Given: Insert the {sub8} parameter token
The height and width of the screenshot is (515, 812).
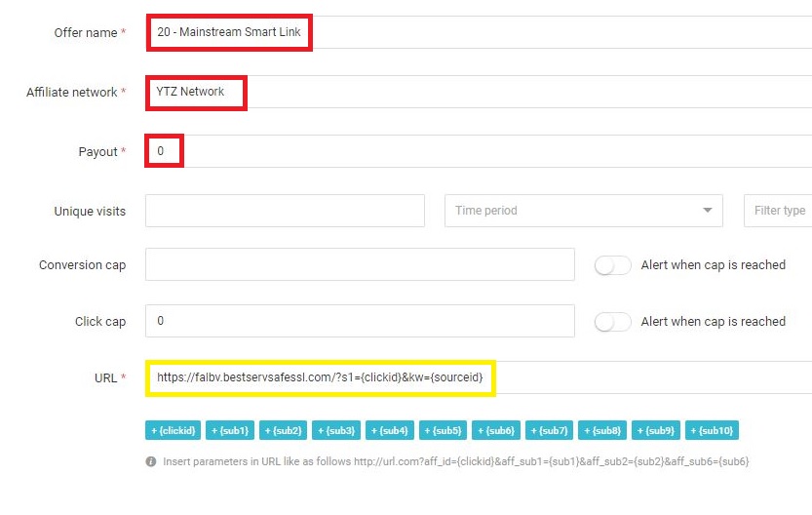Looking at the screenshot, I should [601, 430].
